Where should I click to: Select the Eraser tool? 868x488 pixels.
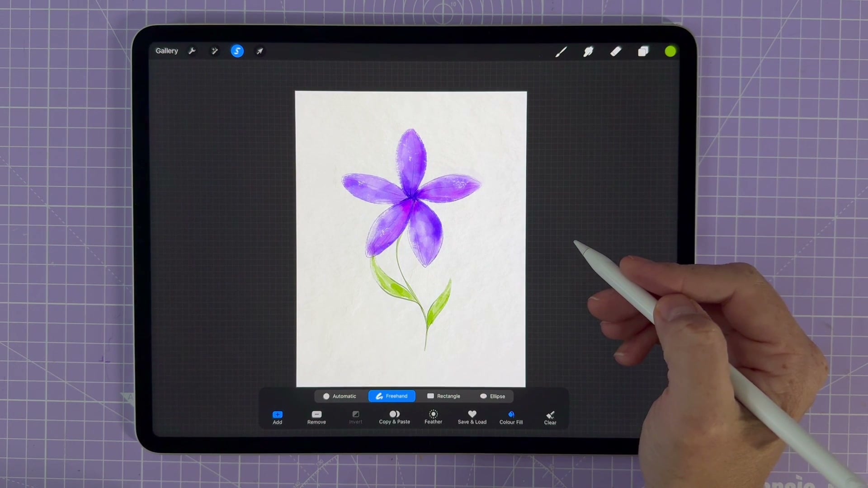click(616, 52)
